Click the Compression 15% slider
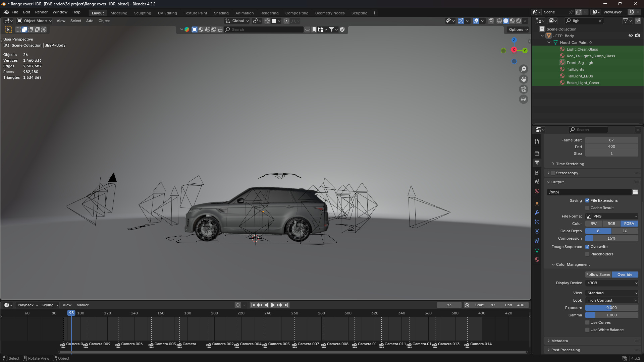 (612, 238)
